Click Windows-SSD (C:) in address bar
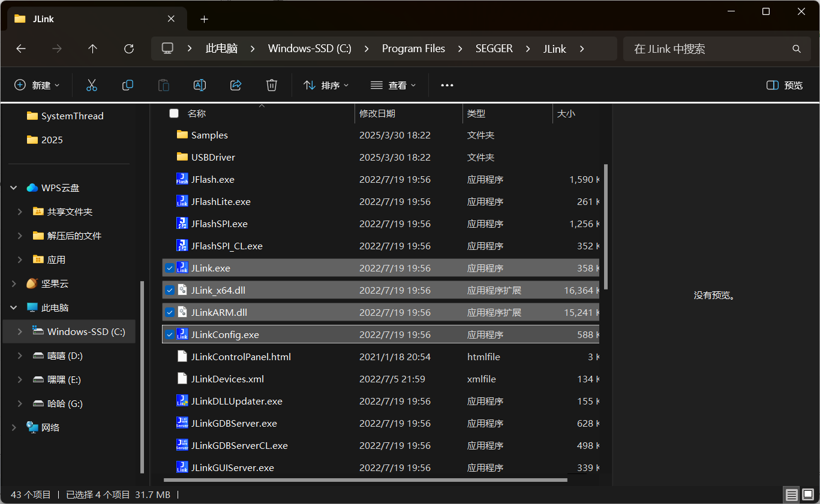Screen dimensions: 820x504 click(310, 49)
